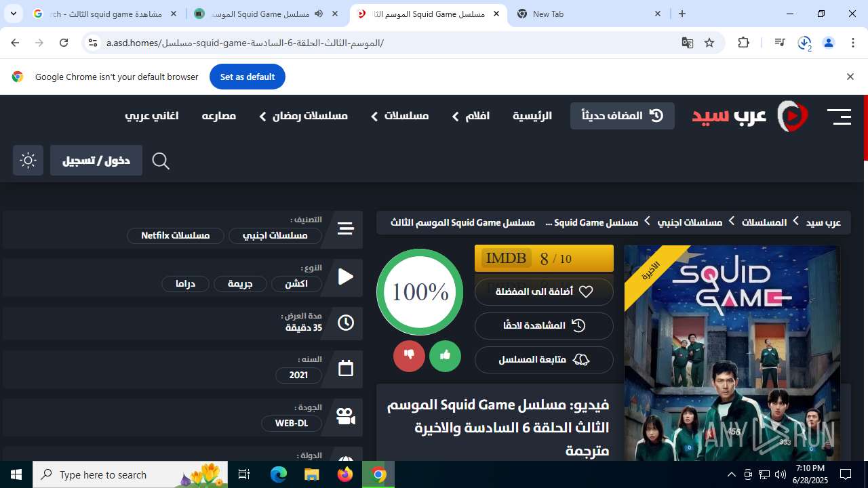
Task: Click the heart add-to-favorites button
Action: tap(544, 291)
